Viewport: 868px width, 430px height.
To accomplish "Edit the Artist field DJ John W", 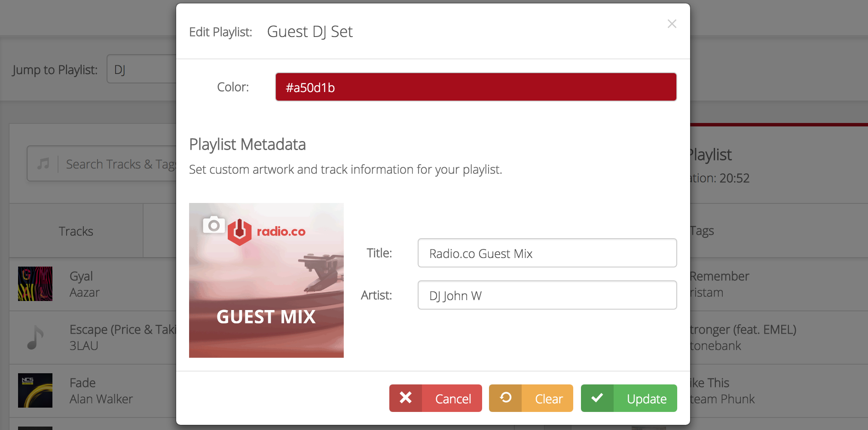I will point(547,295).
